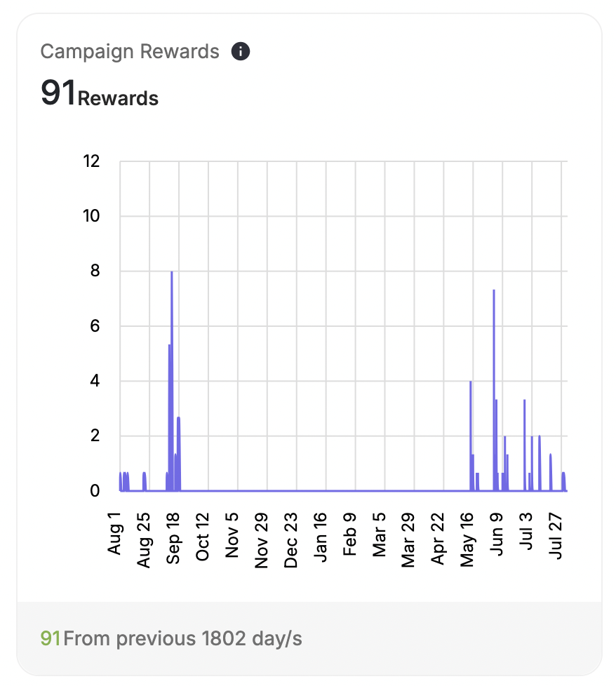The width and height of the screenshot is (616, 686).
Task: Click the number 12 on the y-axis
Action: tap(91, 161)
